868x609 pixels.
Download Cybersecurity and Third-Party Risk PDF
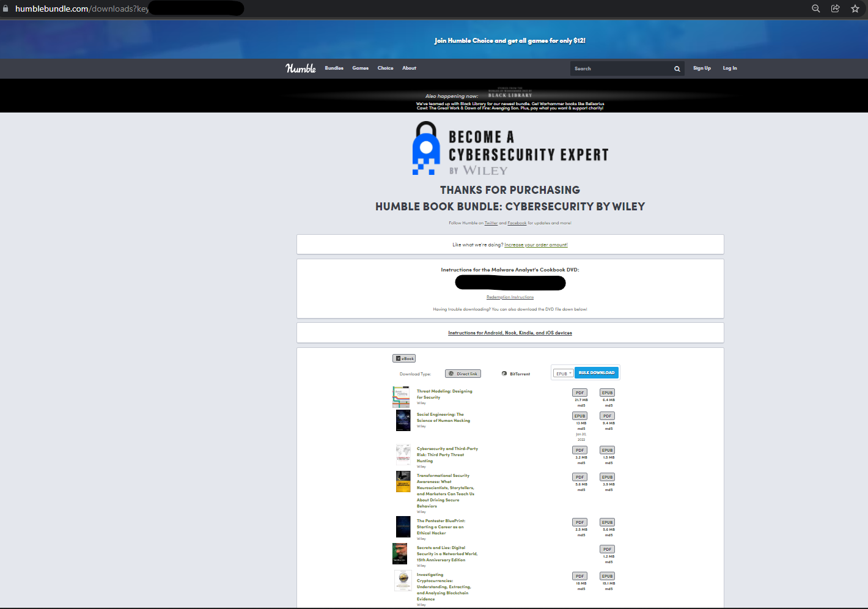click(x=580, y=451)
